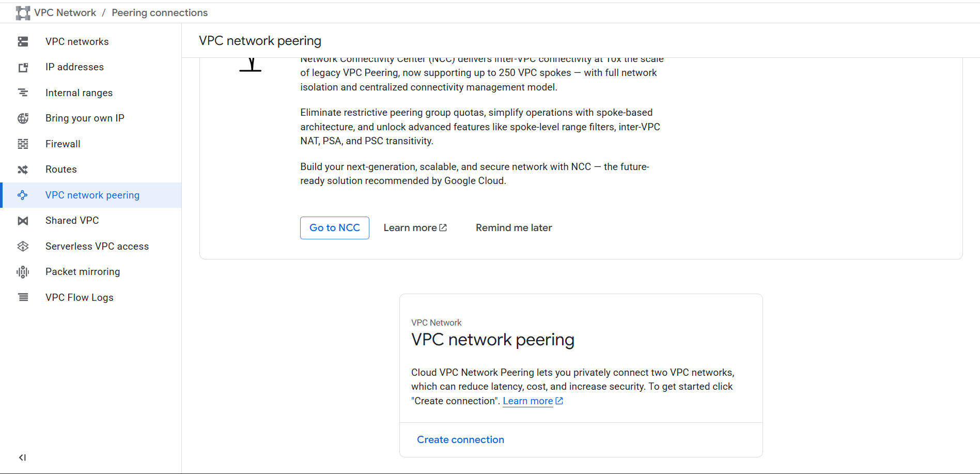Image resolution: width=980 pixels, height=474 pixels.
Task: Select VPC network peering in sidebar menu
Action: click(92, 195)
